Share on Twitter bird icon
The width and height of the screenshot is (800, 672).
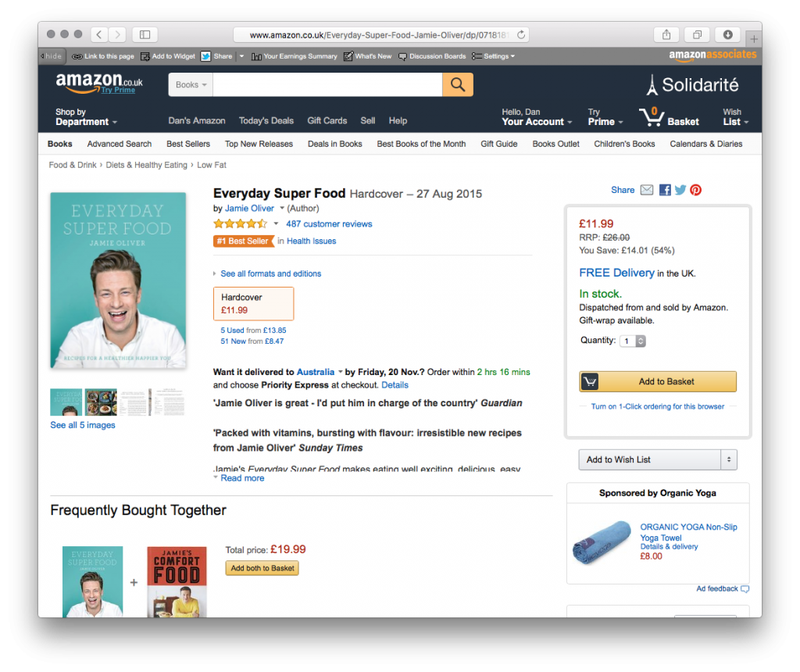click(x=680, y=190)
